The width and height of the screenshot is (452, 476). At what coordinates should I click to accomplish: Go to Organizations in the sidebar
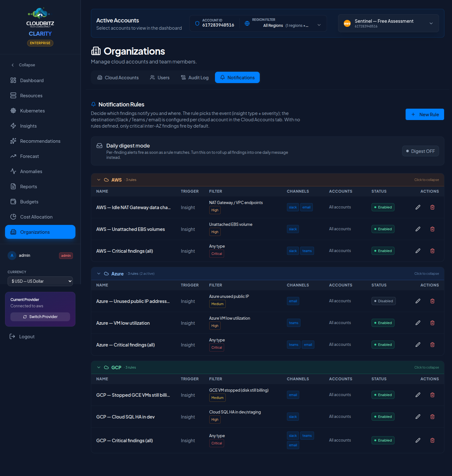click(x=40, y=232)
